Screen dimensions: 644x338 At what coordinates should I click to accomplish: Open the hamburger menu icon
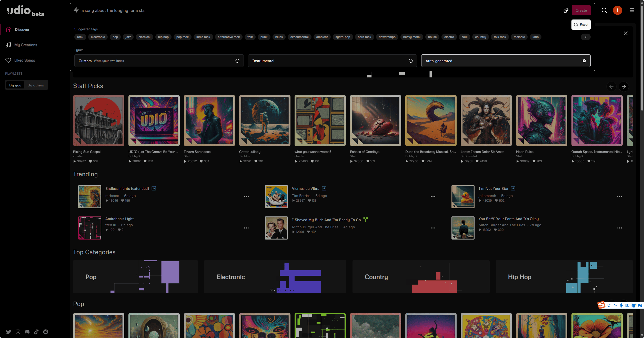click(632, 10)
